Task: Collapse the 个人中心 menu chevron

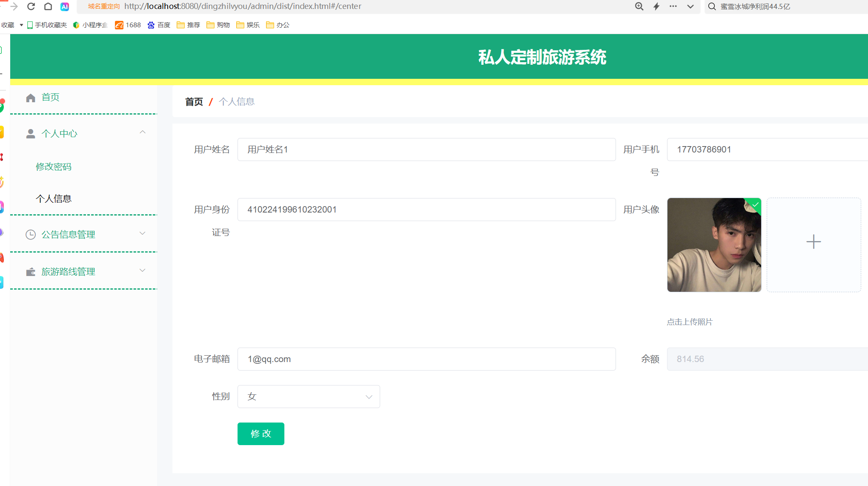Action: [x=143, y=132]
